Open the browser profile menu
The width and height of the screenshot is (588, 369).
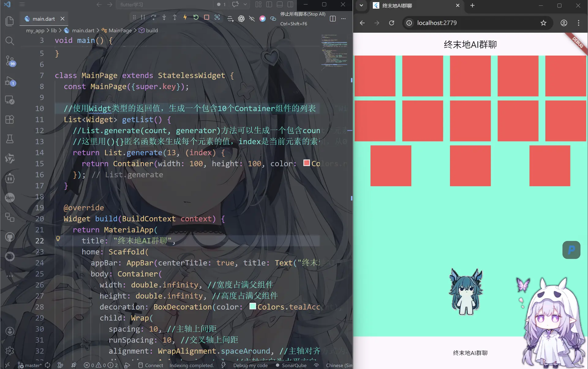(564, 23)
